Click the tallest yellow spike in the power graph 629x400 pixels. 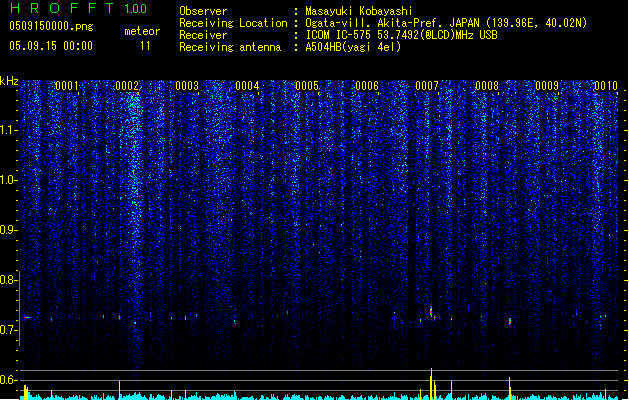(431, 384)
